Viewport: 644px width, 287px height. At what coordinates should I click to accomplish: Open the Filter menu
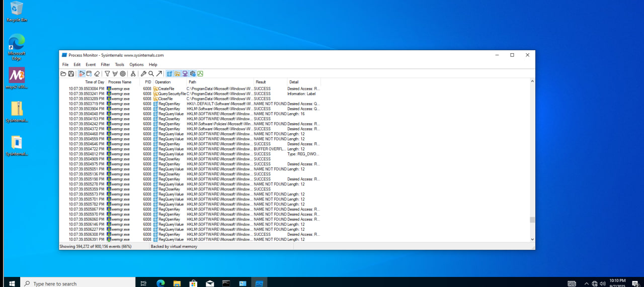click(x=105, y=64)
